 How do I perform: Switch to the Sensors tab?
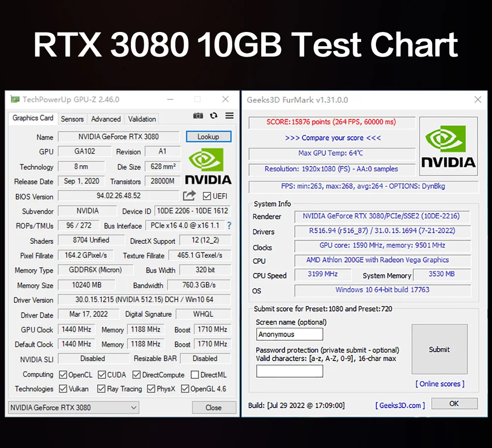[72, 119]
